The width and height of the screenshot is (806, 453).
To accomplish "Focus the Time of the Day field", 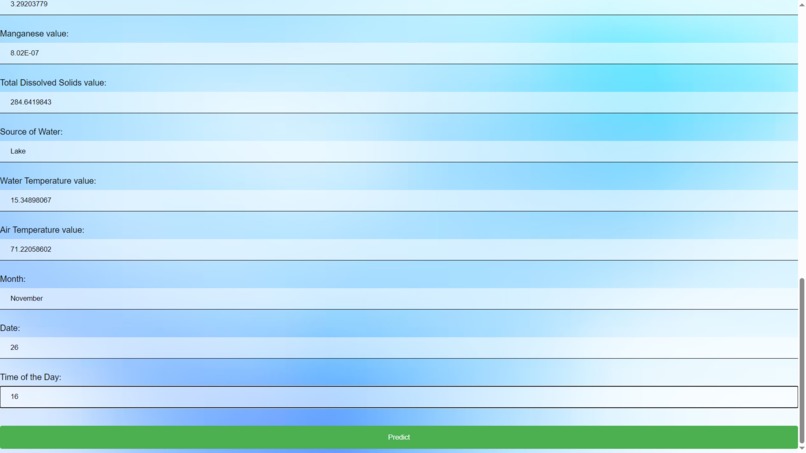I will [x=399, y=397].
